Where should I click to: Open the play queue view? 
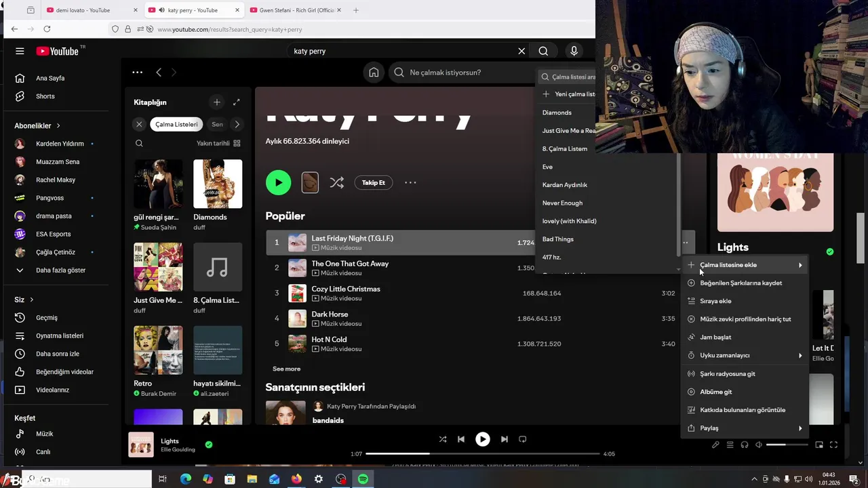730,445
